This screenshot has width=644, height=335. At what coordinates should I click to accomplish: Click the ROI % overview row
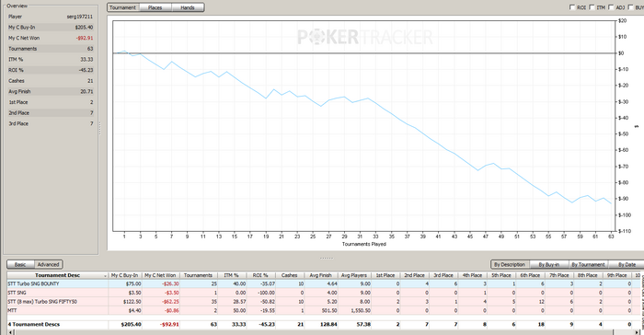tap(51, 70)
